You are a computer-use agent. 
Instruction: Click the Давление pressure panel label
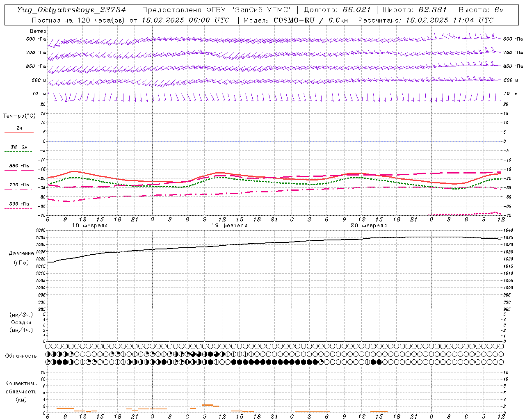pos(21,253)
